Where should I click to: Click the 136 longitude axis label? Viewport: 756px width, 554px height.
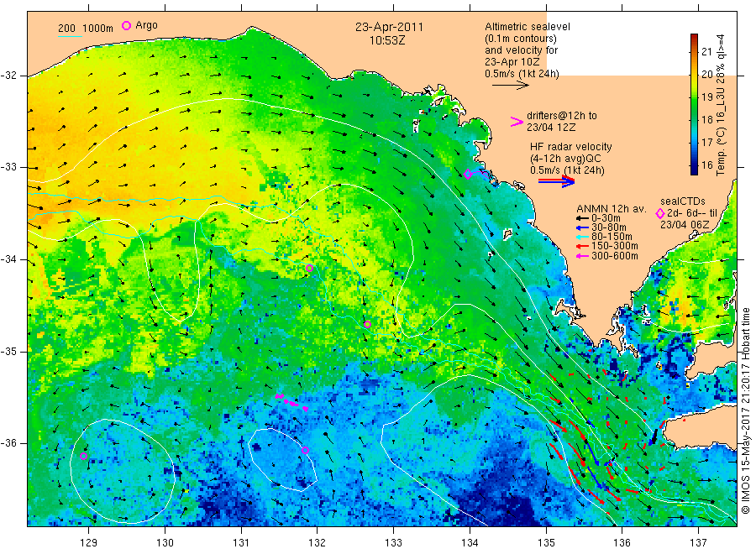[622, 543]
